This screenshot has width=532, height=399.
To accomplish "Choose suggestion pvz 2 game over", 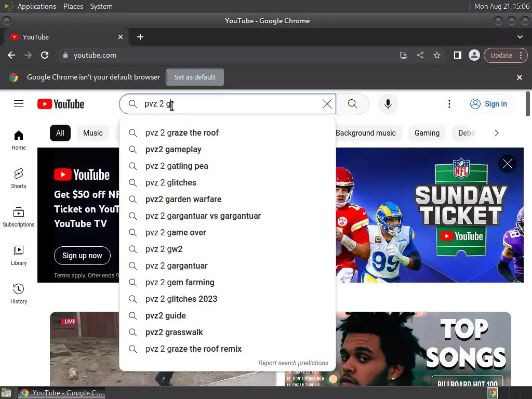I will [x=228, y=232].
